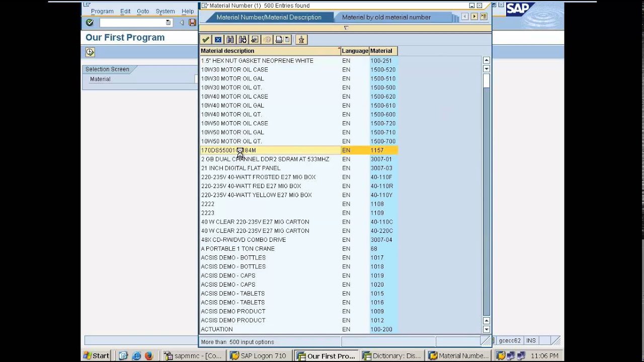Switch to Material Number/Material Description tab

269,17
